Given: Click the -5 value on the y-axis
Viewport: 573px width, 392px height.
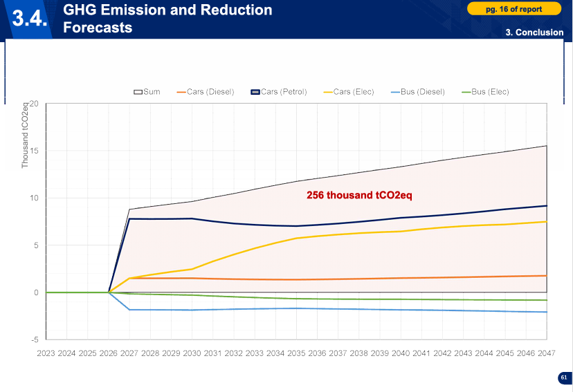Looking at the screenshot, I should pos(34,339).
